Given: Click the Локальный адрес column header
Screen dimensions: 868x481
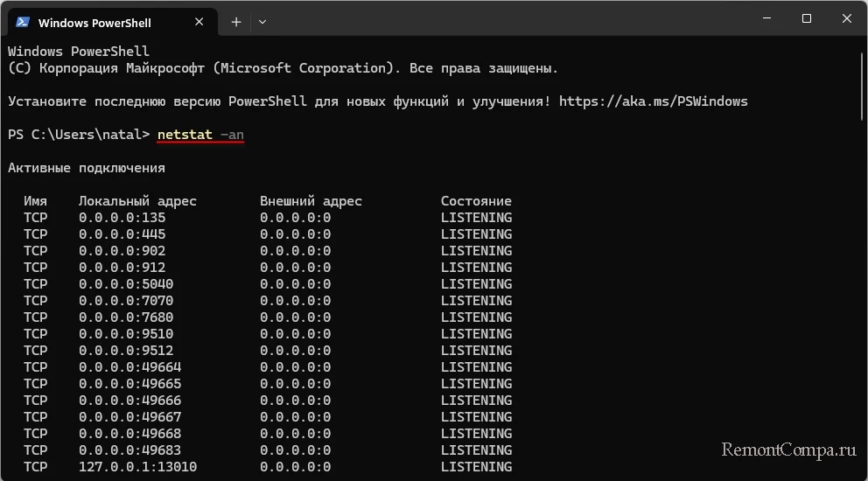Looking at the screenshot, I should coord(137,201).
